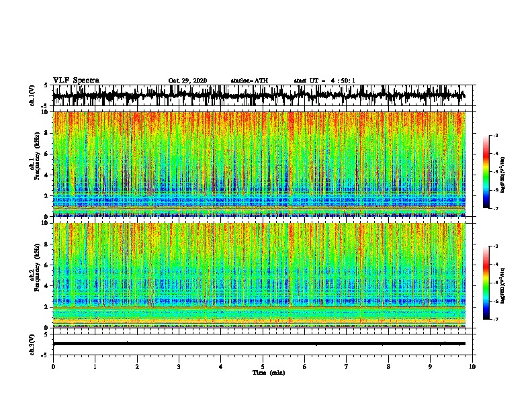Click the time axis tick label "7"

347,367
